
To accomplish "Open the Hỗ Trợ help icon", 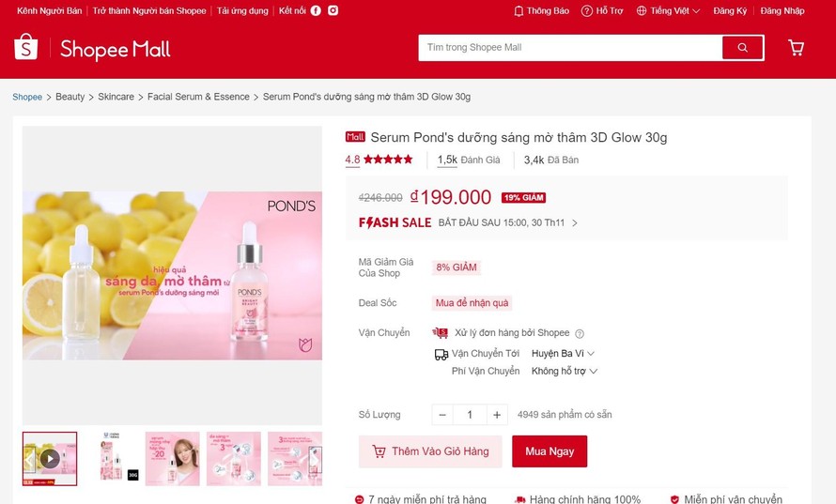I will 602,11.
